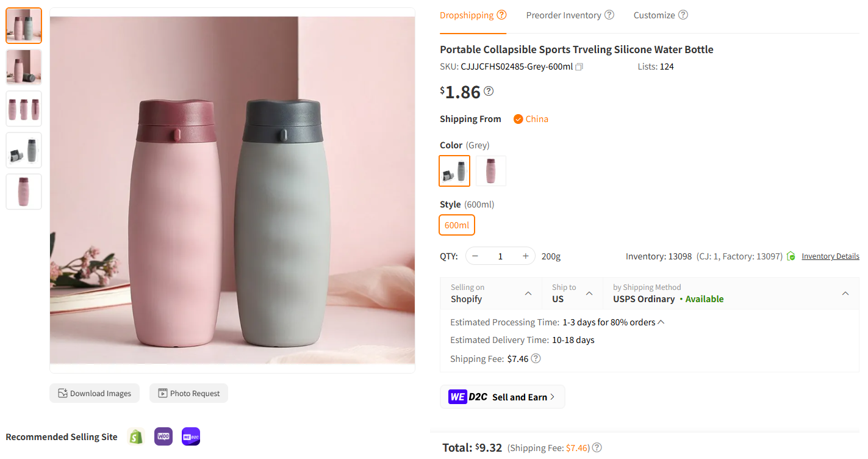Click the Shipping Fee question mark icon
Image resolution: width=868 pixels, height=459 pixels.
coord(536,358)
